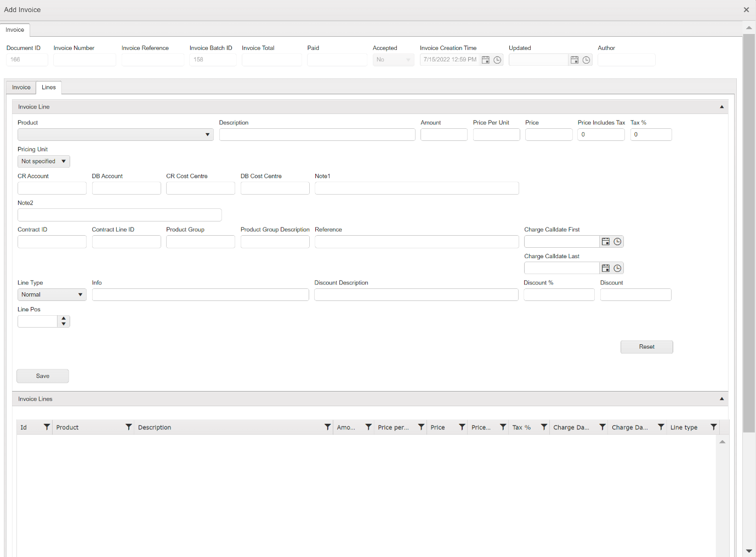Switch to the inner Invoice tab
The height and width of the screenshot is (557, 756).
click(x=21, y=88)
